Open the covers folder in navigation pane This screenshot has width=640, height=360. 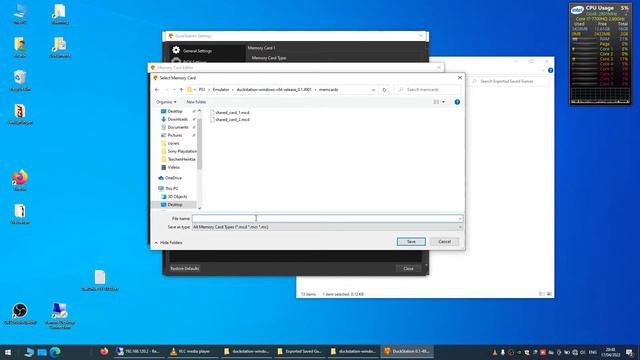tap(173, 143)
